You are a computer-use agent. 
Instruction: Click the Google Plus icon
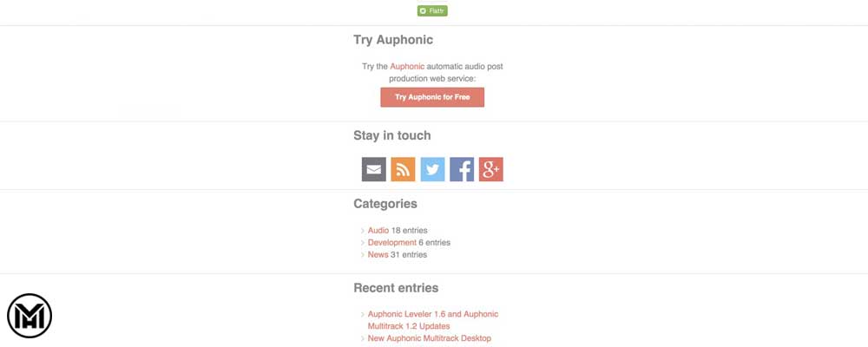[x=491, y=170]
